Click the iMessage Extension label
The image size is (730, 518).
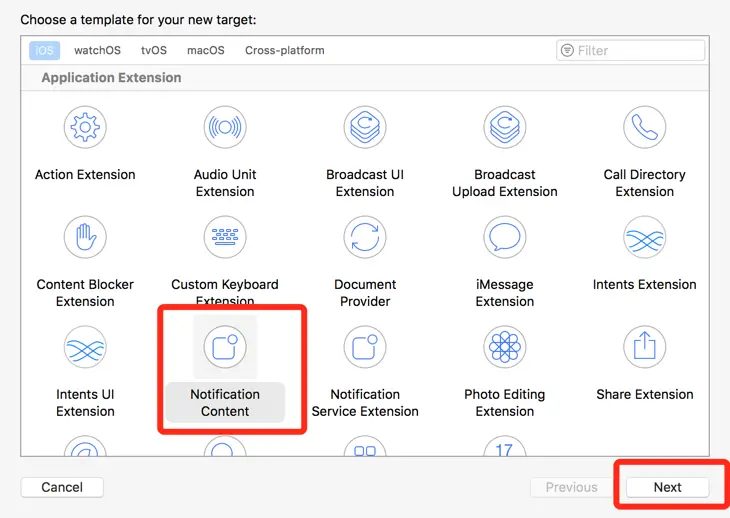[x=505, y=293]
